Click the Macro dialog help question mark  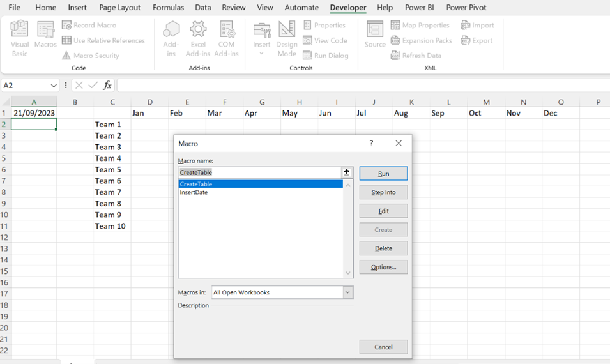[x=372, y=143]
